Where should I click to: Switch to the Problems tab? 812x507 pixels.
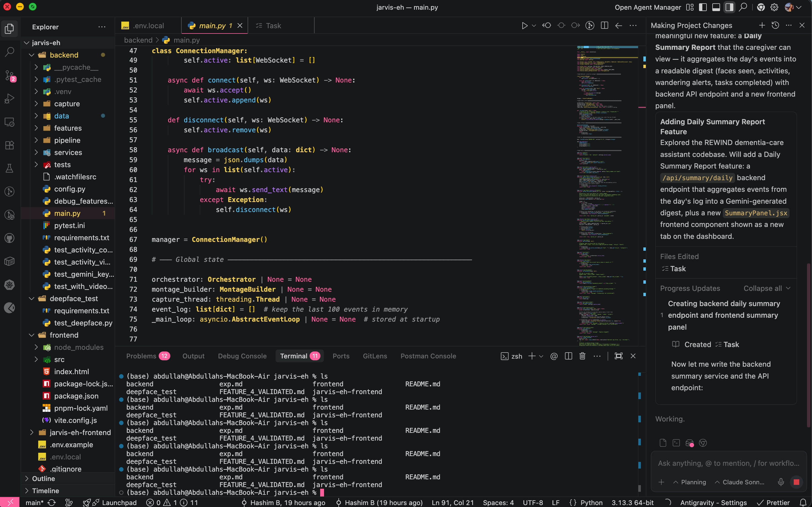tap(141, 356)
